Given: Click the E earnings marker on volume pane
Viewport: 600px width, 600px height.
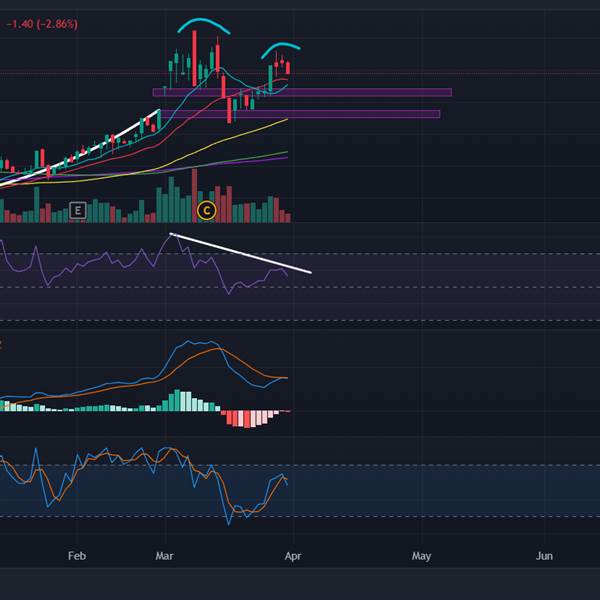Looking at the screenshot, I should 78,210.
